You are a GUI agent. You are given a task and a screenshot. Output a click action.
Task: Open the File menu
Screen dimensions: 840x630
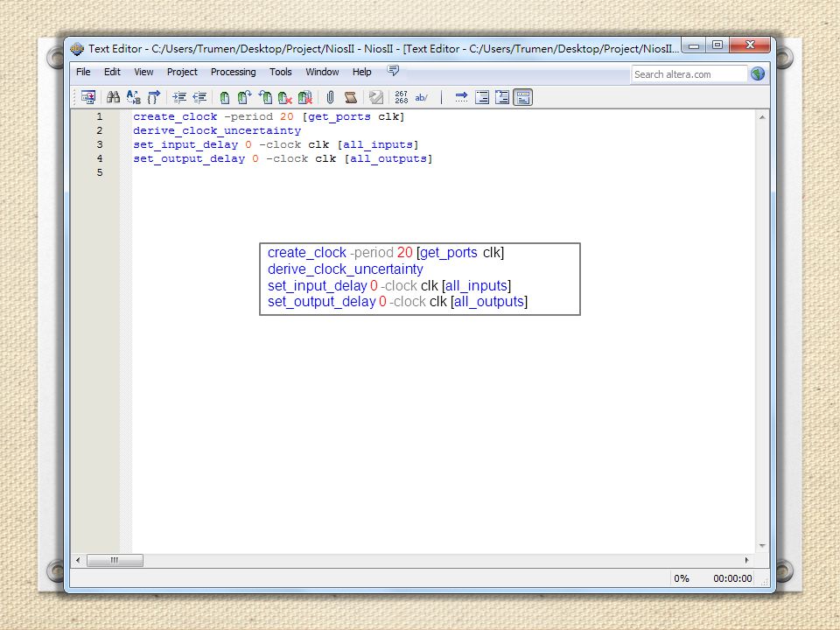[x=83, y=72]
